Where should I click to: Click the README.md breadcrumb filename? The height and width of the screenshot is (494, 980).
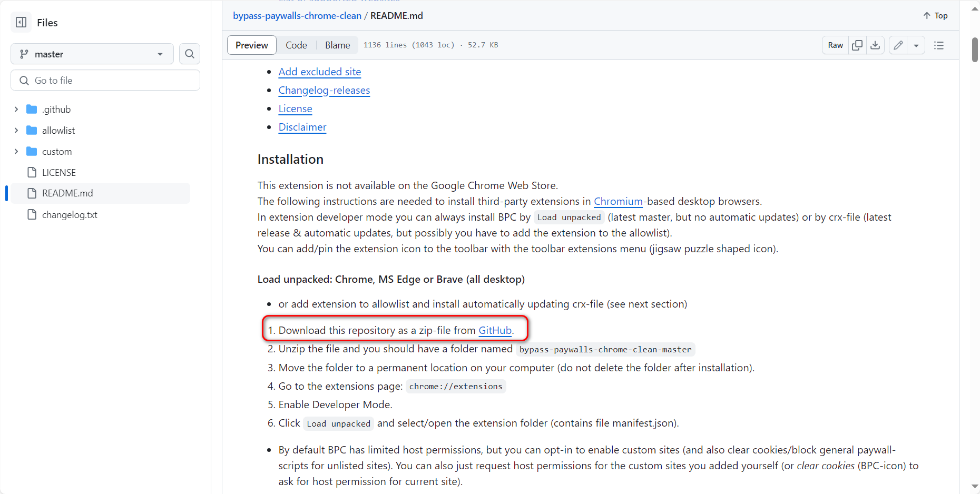pos(397,16)
